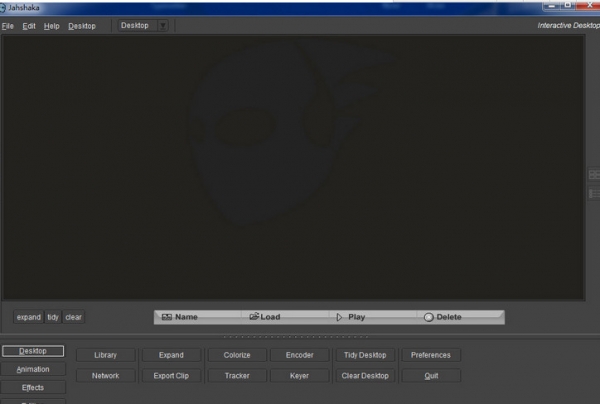The image size is (600, 404).
Task: Click the clear button below the desktop area
Action: click(73, 317)
